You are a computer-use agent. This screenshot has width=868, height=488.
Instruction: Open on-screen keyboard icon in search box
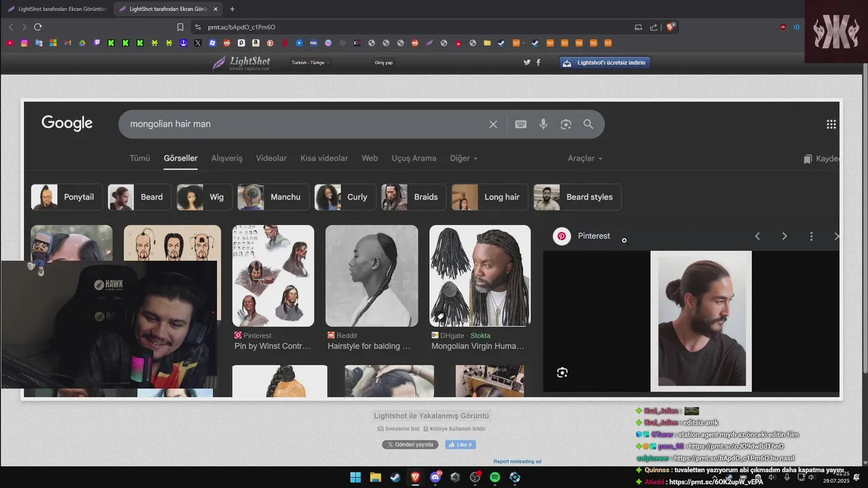(x=521, y=124)
